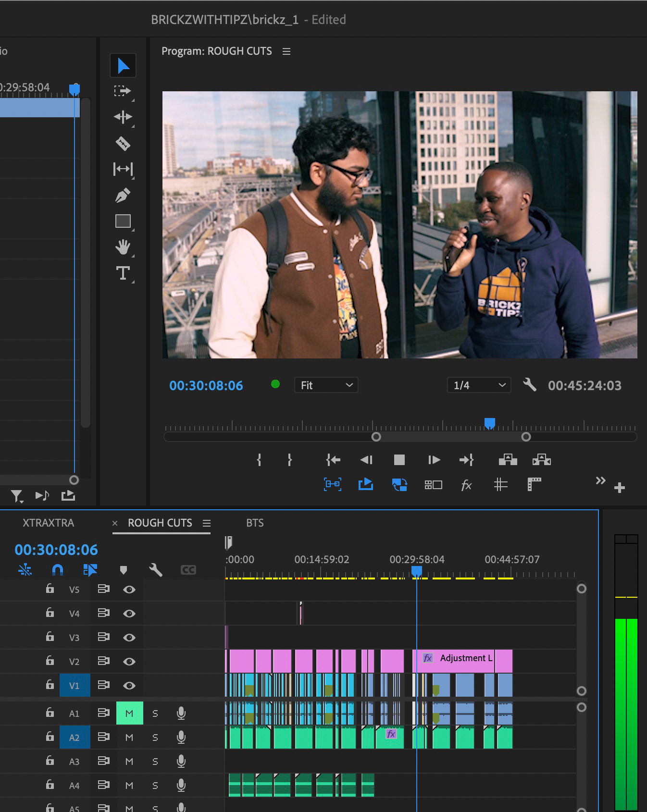Click the Program monitor playhead marker

pos(489,423)
